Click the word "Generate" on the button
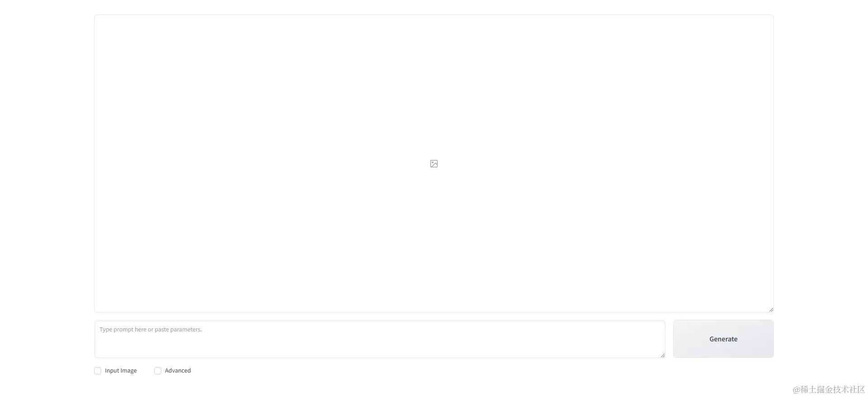Viewport: 868px width, 397px height. (723, 339)
